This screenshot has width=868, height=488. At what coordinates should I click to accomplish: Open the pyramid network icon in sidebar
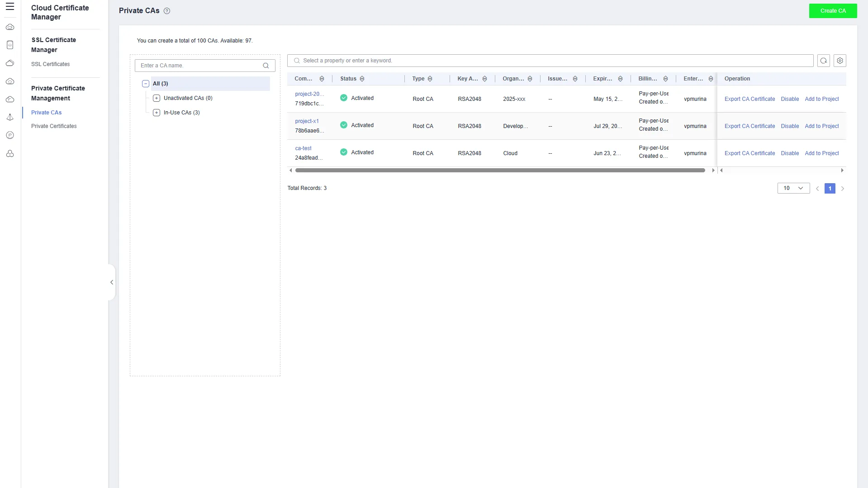pos(10,117)
